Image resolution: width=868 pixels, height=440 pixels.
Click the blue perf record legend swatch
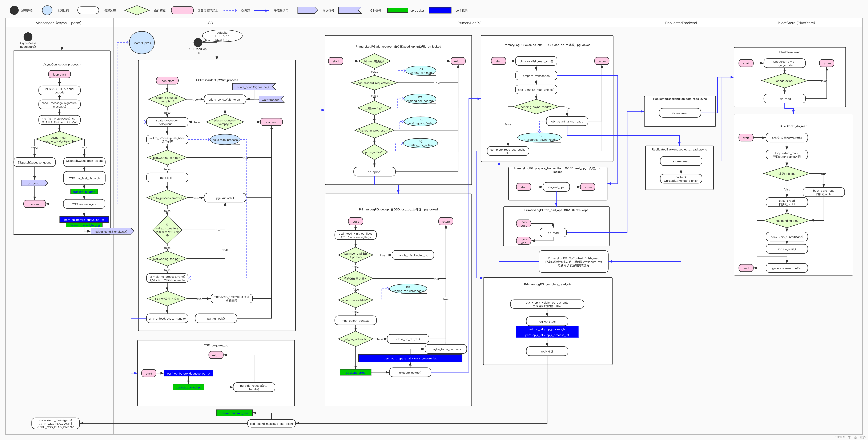point(440,11)
